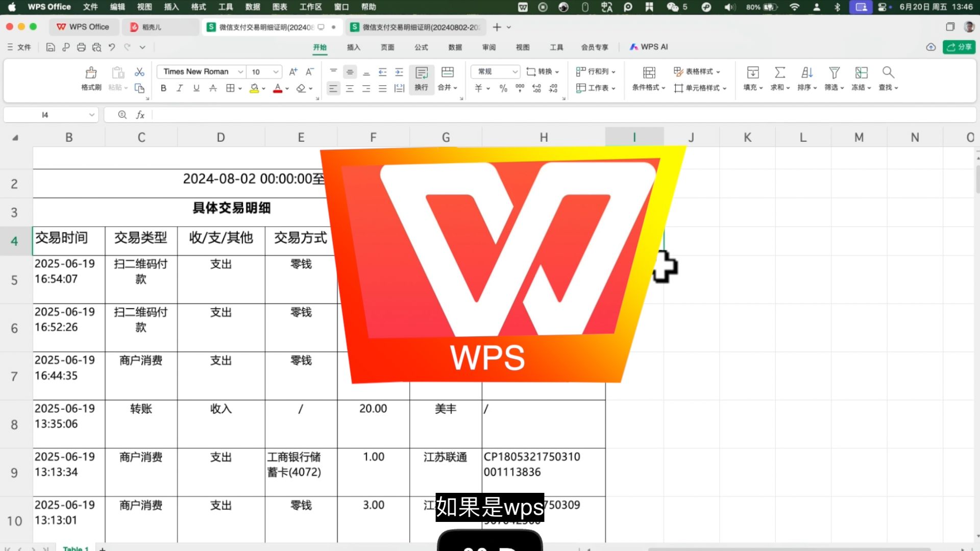The image size is (980, 551).
Task: Open the 工具 menu in macOS menu bar
Action: (226, 7)
